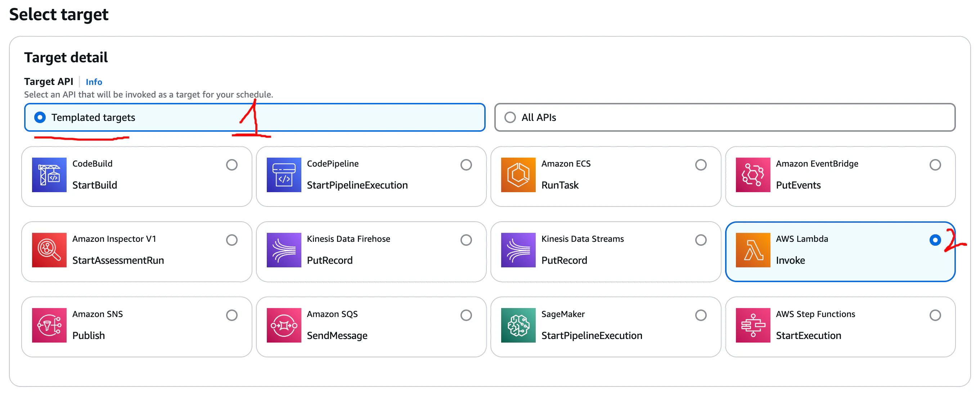Viewport: 980px width, 398px height.
Task: Click the 'StartExecution' text in Step Functions card
Action: 809,336
